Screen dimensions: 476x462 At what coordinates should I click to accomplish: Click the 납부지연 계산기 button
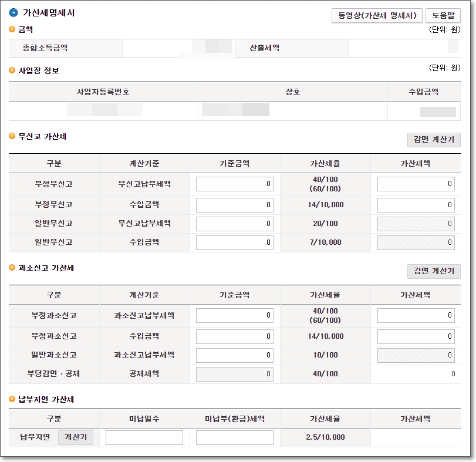(76, 437)
